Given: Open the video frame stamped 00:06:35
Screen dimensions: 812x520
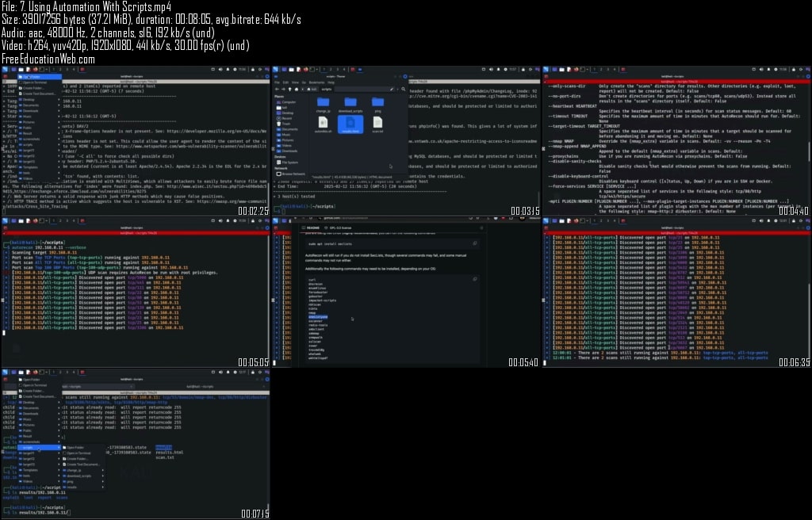Looking at the screenshot, I should pyautogui.click(x=676, y=292).
